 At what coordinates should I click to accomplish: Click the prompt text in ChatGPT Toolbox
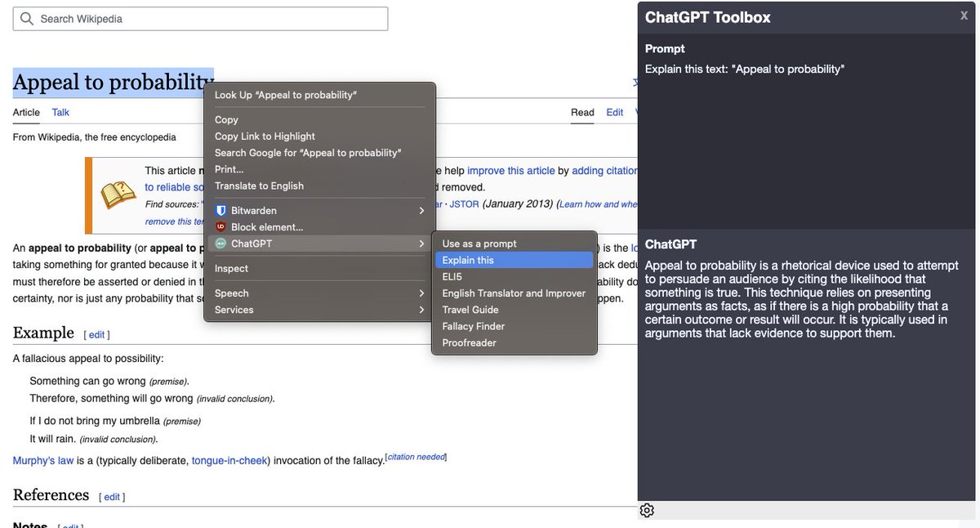[744, 69]
